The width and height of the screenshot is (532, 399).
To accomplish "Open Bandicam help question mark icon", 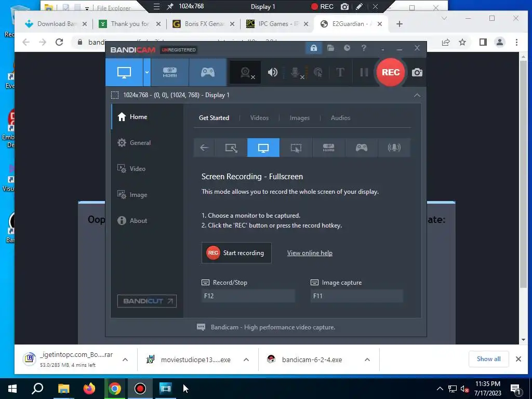I will pos(364,48).
